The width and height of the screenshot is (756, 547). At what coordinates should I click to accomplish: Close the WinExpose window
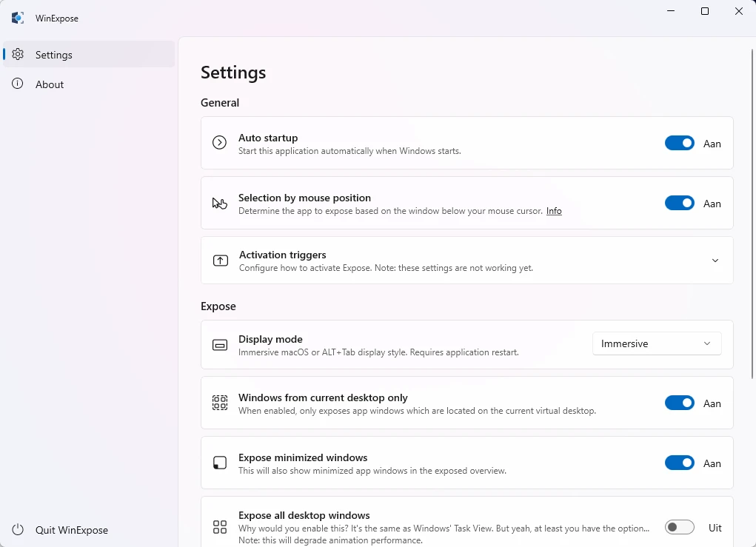click(739, 11)
